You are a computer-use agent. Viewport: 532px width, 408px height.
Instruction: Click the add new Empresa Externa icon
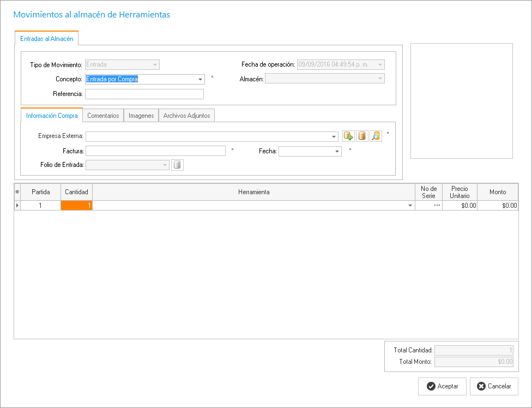[x=348, y=136]
